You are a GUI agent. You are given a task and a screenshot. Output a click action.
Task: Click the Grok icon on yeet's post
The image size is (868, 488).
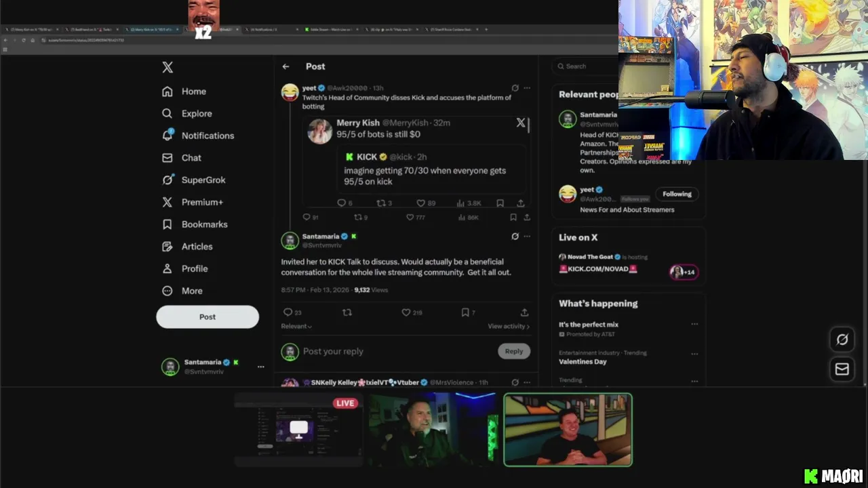(515, 88)
